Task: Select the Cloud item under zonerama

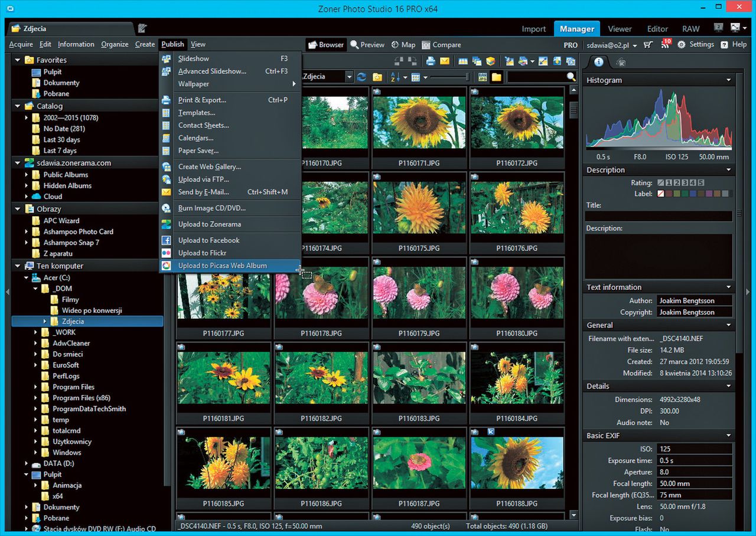Action: pyautogui.click(x=53, y=197)
